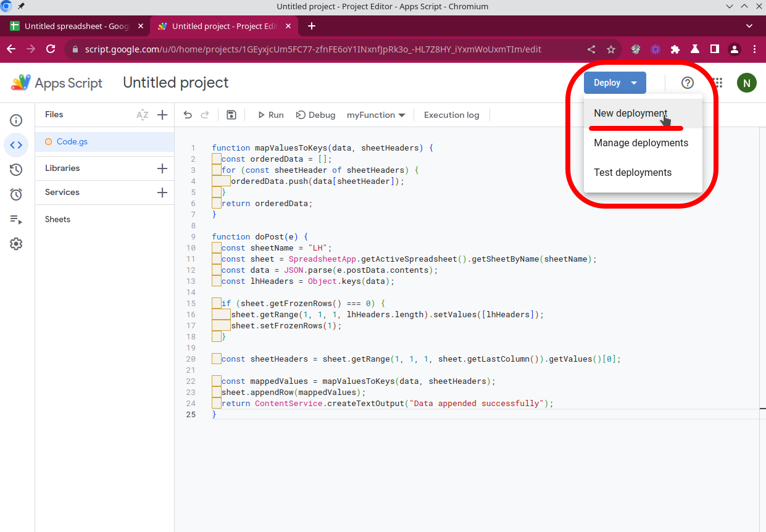
Task: Click the window pin icon in title bar
Action: [x=22, y=6]
